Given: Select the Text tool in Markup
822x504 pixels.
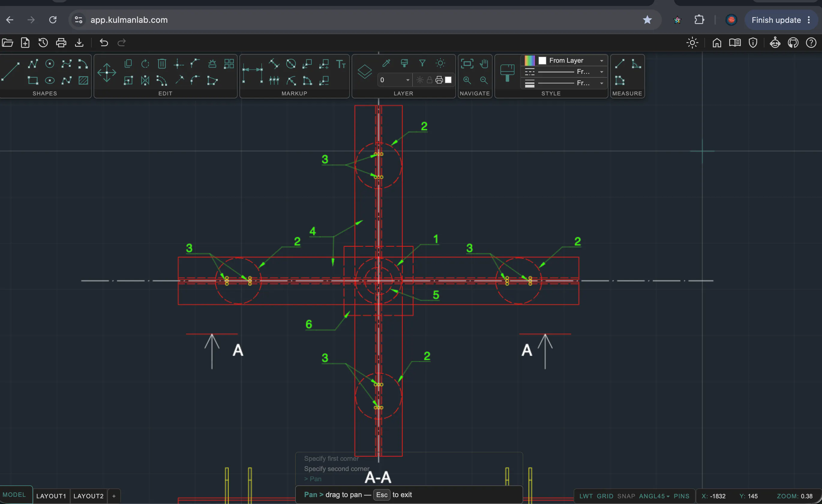Looking at the screenshot, I should point(341,63).
